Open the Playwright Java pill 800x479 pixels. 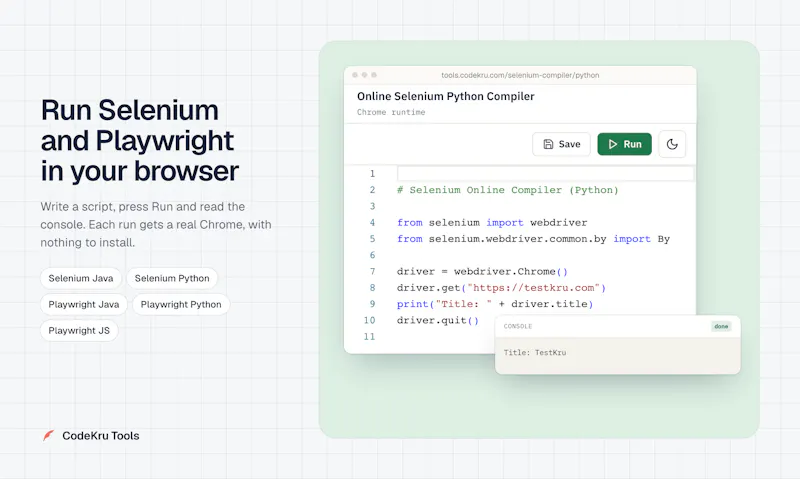coord(84,305)
